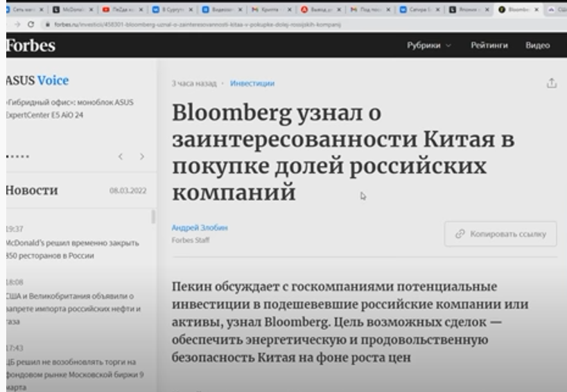Click the share icon above the article
This screenshot has width=567, height=392.
pyautogui.click(x=551, y=83)
